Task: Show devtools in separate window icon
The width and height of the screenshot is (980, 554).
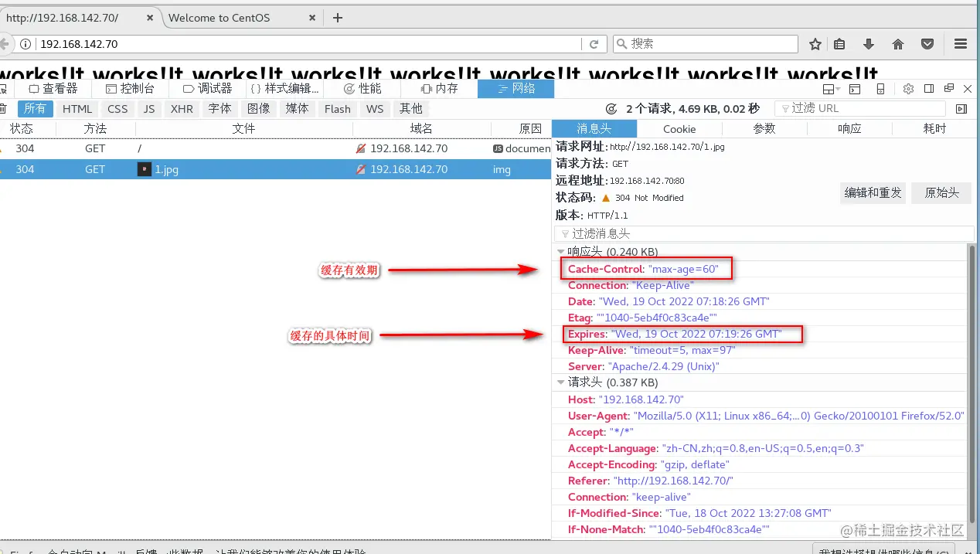Action: (948, 89)
